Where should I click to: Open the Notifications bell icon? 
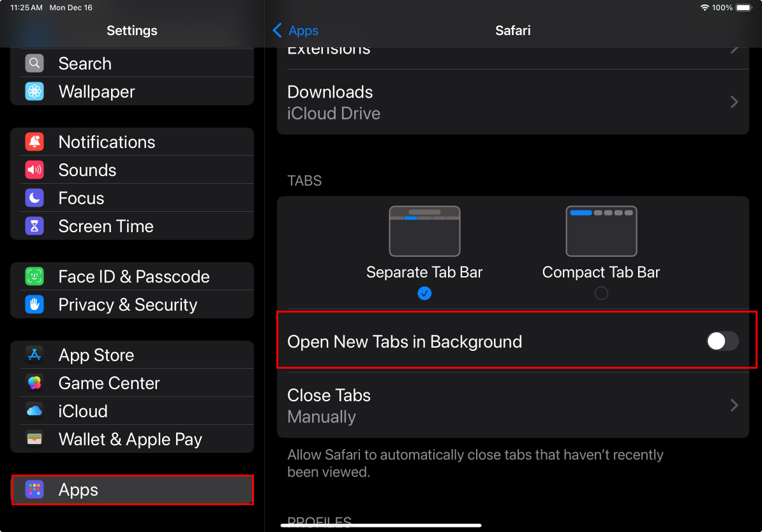pos(34,142)
